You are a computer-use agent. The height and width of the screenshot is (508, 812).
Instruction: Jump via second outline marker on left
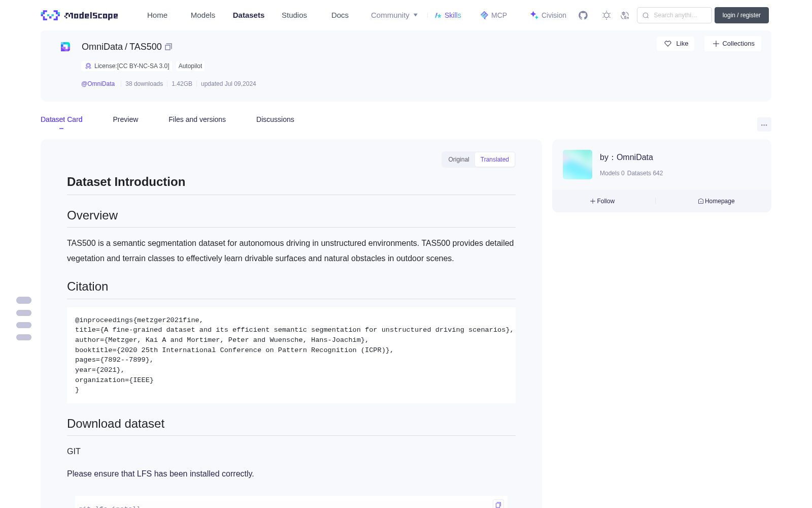pos(24,313)
